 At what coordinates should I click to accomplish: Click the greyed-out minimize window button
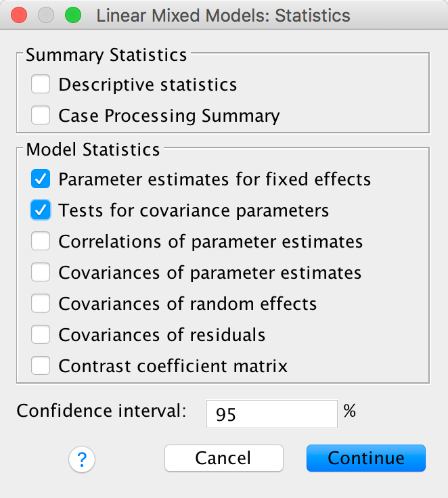46,15
